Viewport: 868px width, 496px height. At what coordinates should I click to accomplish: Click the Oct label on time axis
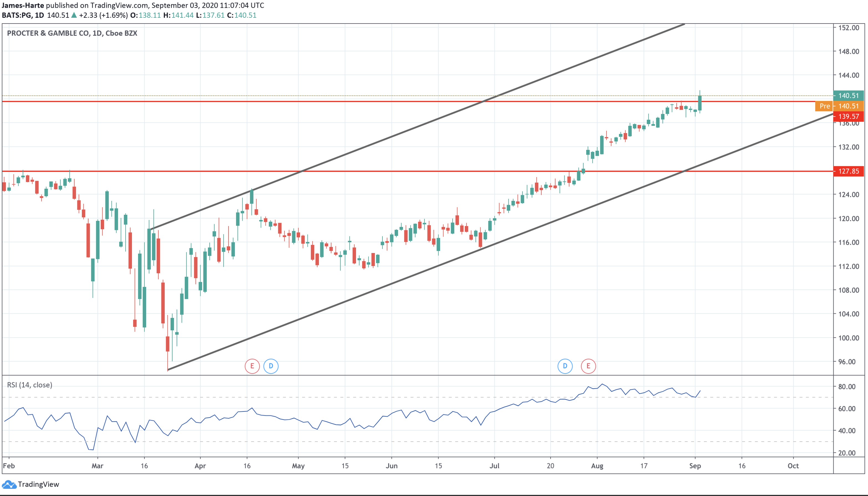coord(793,466)
